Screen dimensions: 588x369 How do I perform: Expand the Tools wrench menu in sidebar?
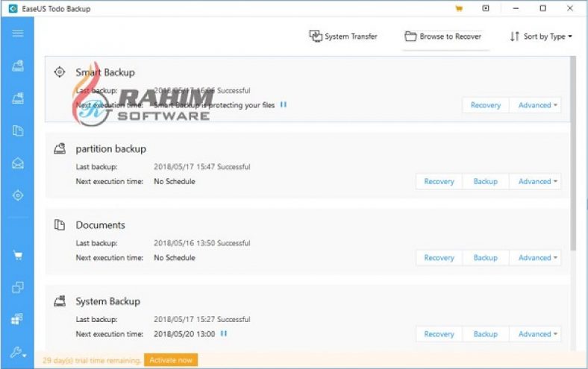18,353
